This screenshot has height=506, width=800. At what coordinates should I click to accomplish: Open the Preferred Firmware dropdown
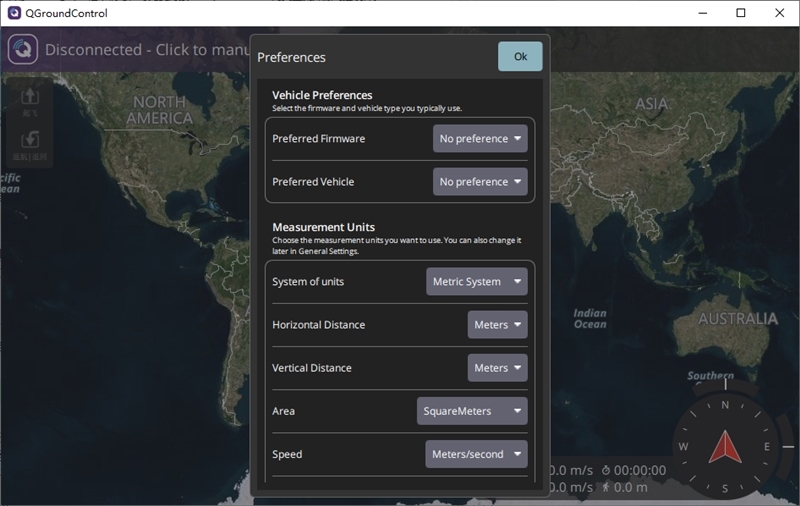pyautogui.click(x=480, y=139)
